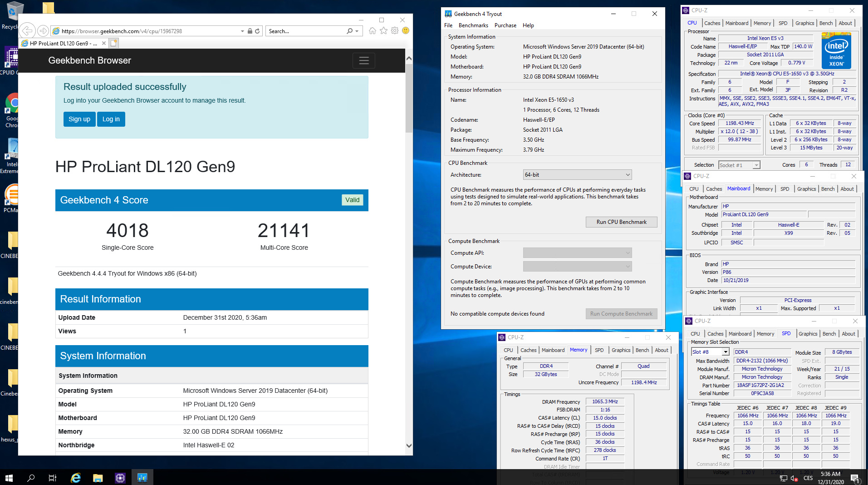Click the smiley feedback icon in browser
868x485 pixels.
point(406,30)
